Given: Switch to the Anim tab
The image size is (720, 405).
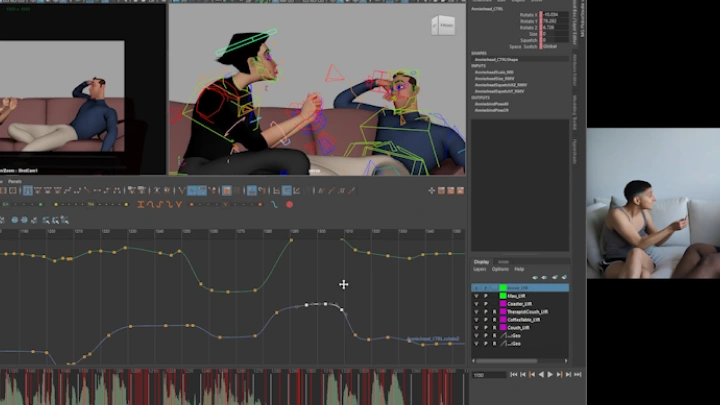Looking at the screenshot, I should [503, 262].
